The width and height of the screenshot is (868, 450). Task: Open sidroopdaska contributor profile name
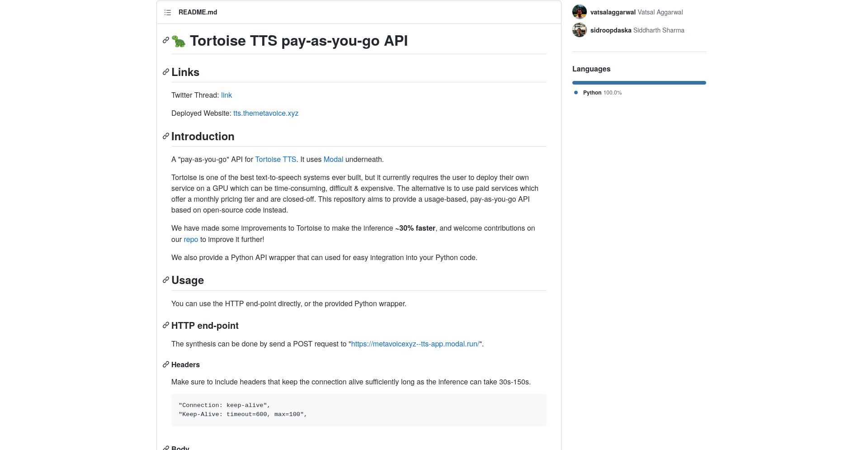[611, 30]
